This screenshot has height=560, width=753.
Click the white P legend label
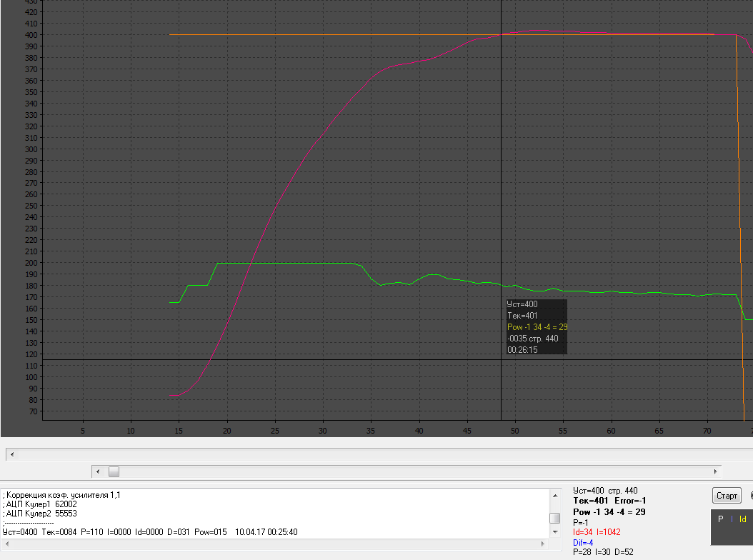(x=721, y=519)
